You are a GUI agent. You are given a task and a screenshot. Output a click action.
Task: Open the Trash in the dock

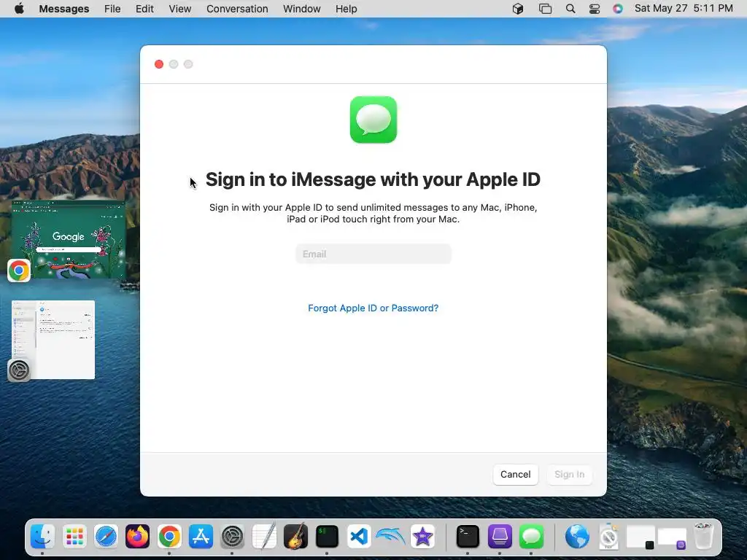tap(703, 537)
